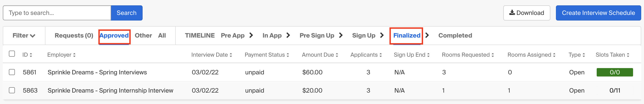Click the chevron after Finalized
The width and height of the screenshot is (644, 104).
point(427,35)
